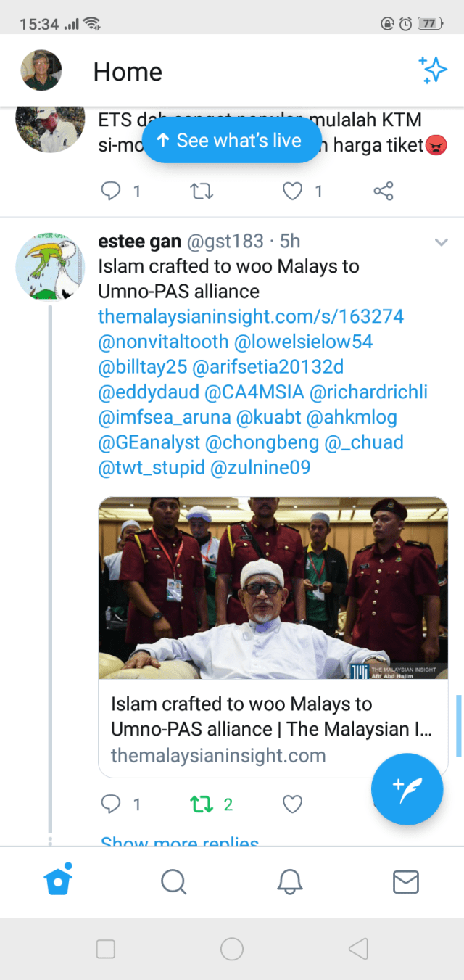Expand Show more replies
Image resolution: width=464 pixels, height=980 pixels.
180,841
